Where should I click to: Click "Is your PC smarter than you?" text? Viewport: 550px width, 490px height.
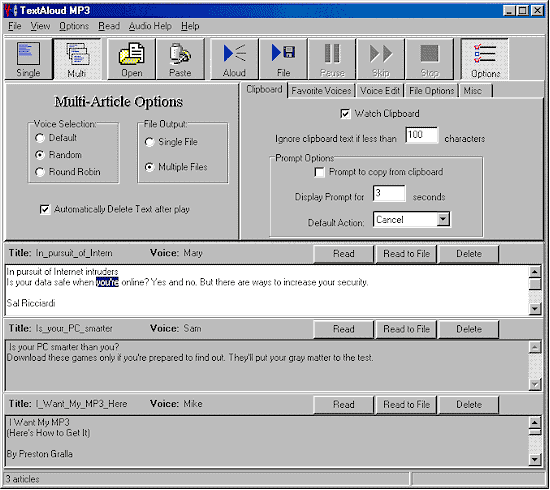click(x=64, y=347)
